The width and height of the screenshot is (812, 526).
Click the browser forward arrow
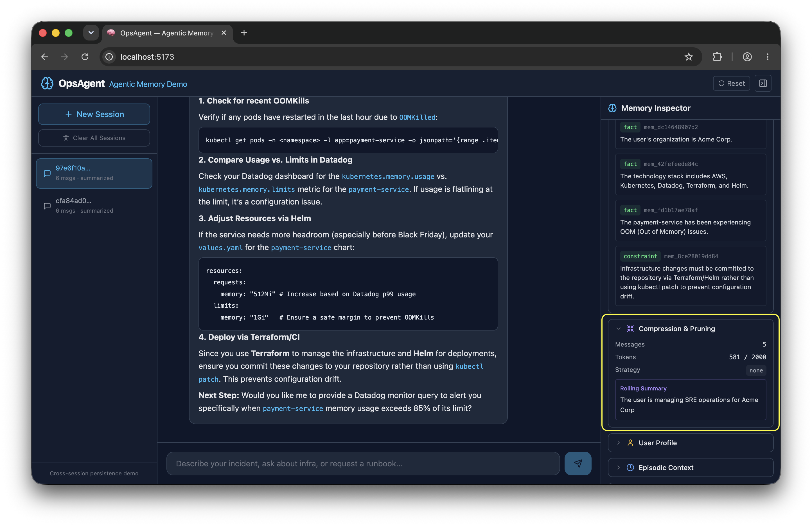coord(64,57)
